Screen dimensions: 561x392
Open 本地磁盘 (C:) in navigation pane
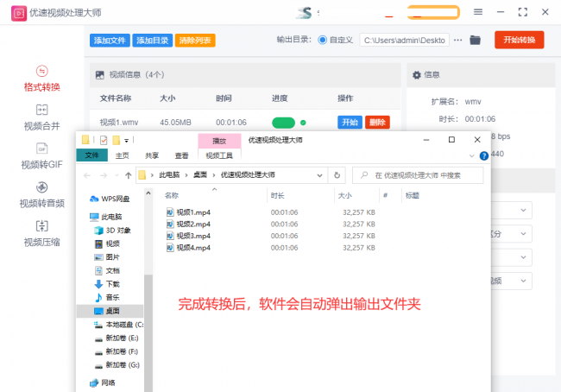click(x=119, y=325)
